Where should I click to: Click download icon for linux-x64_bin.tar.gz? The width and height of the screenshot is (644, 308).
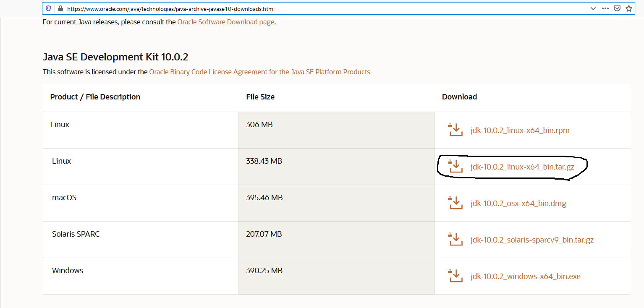(x=456, y=167)
